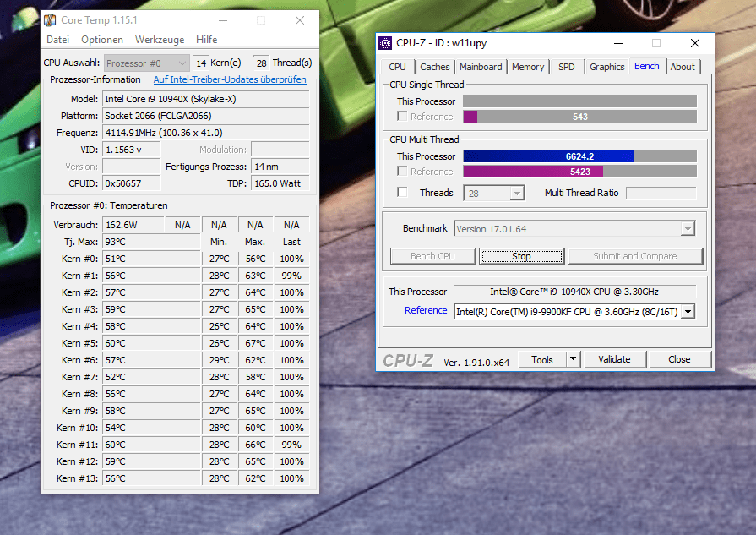756x535 pixels.
Task: Click the Single Thread Reference 543 bar
Action: point(580,117)
